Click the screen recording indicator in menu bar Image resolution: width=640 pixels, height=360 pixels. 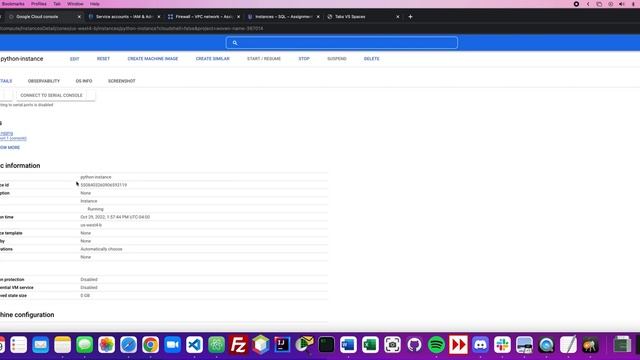[576, 4]
